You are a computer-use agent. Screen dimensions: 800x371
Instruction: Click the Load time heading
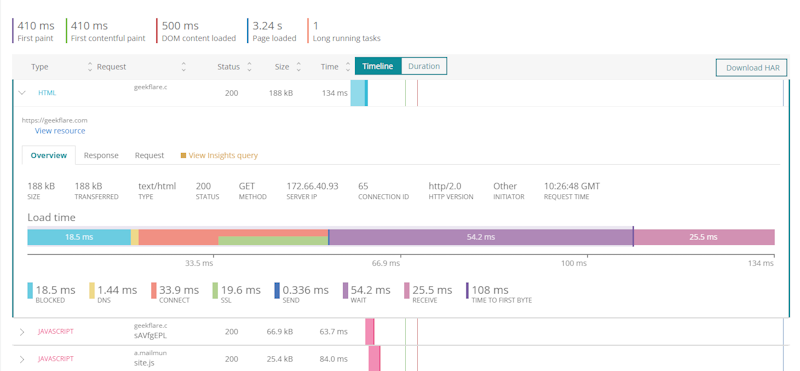[x=52, y=218]
